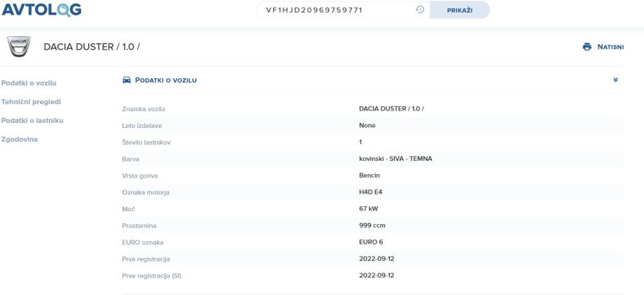644x295 pixels.
Task: Click the power value 67 kW
Action: (x=368, y=208)
